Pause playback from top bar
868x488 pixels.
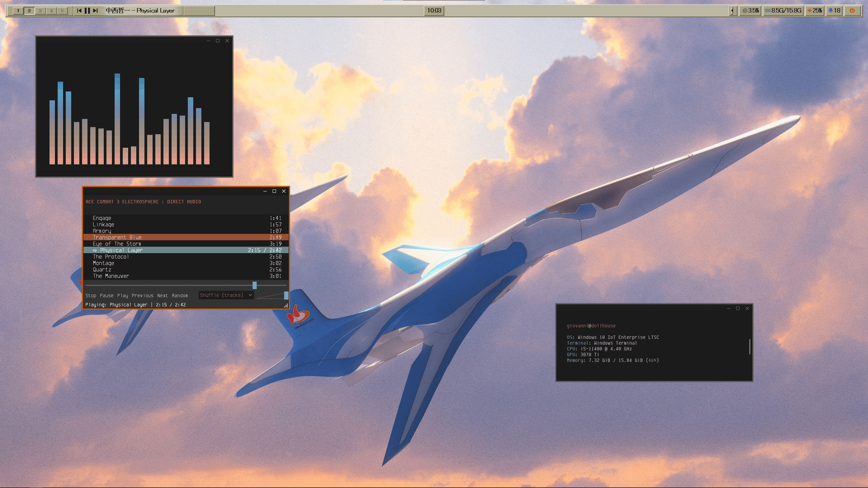87,11
